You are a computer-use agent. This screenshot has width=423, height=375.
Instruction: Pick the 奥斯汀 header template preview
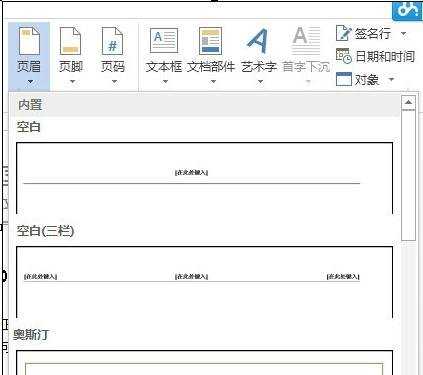[205, 362]
